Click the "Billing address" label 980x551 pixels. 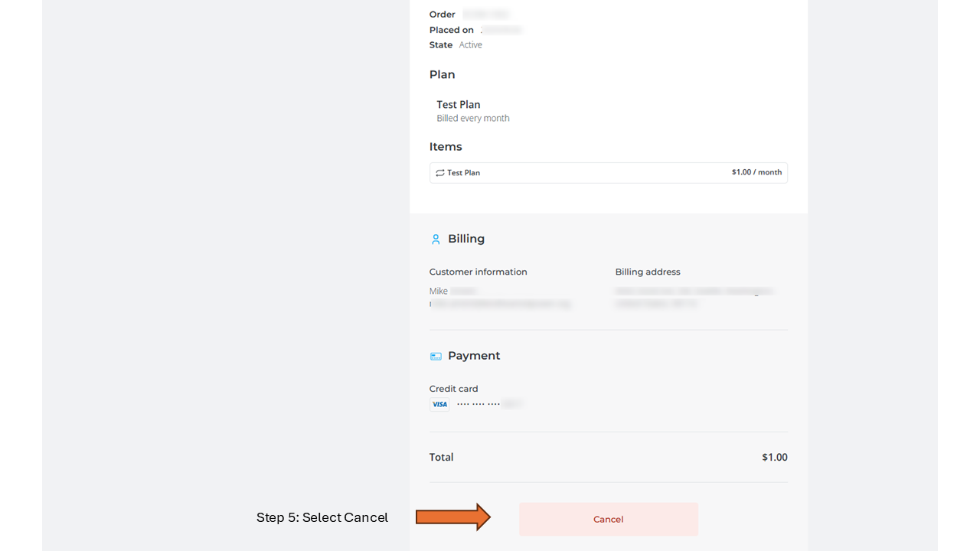coord(648,272)
